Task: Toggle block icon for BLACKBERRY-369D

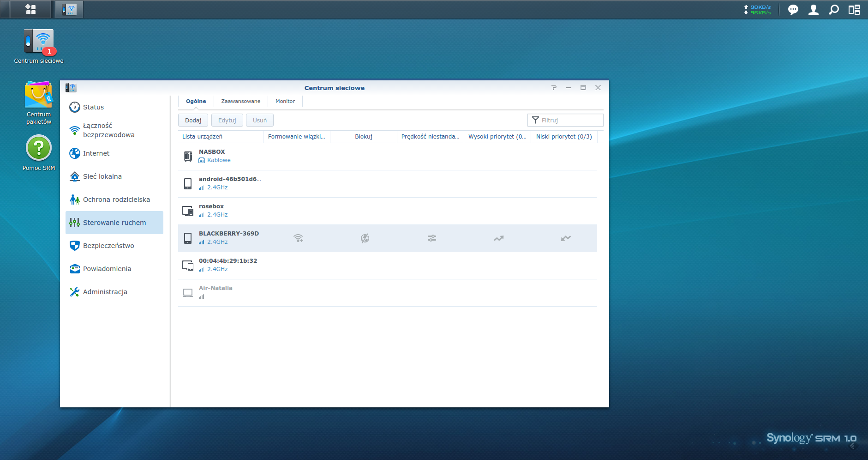Action: coord(365,238)
